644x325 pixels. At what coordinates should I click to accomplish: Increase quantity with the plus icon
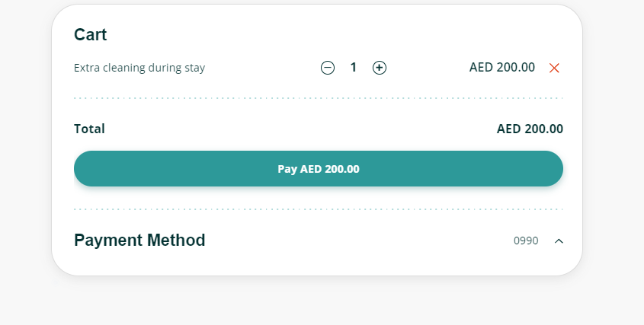(379, 68)
